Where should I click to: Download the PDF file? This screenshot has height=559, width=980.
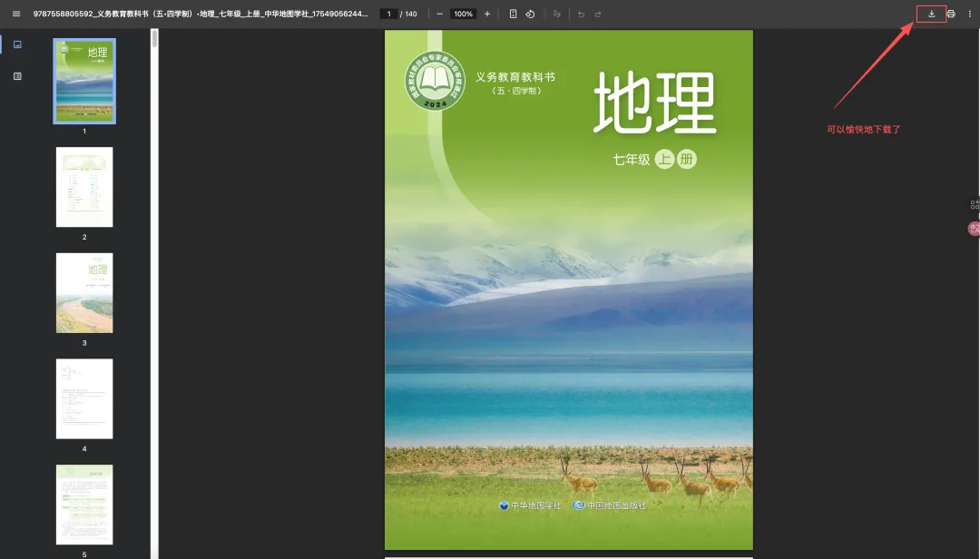point(931,14)
